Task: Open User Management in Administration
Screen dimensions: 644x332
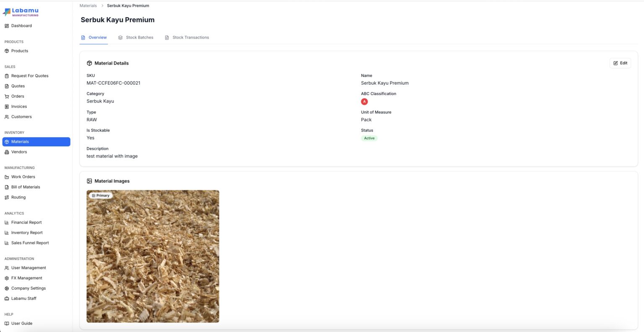Action: click(x=29, y=268)
